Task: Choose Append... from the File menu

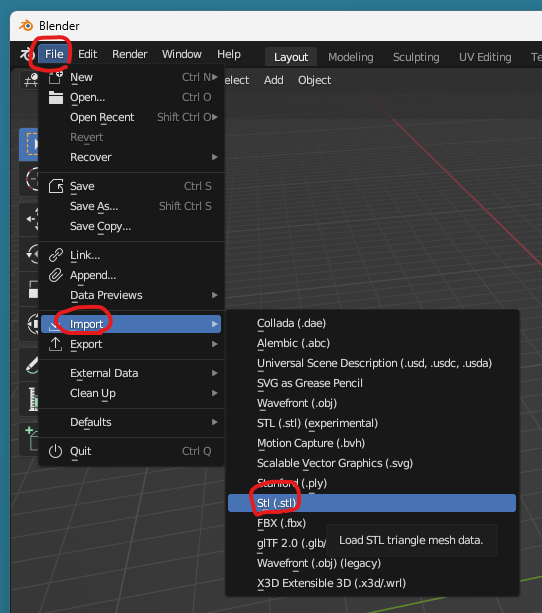Action: (131, 276)
